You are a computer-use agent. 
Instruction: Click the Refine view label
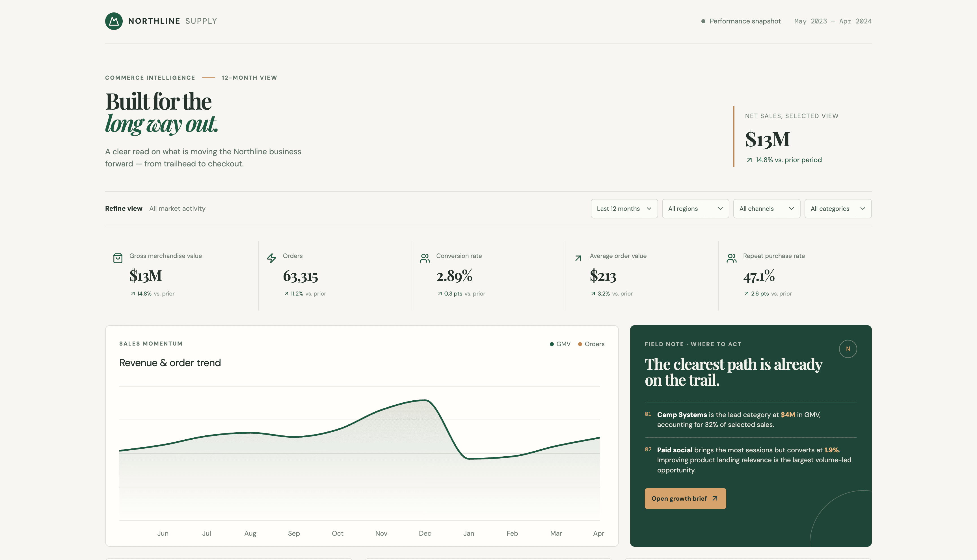pyautogui.click(x=124, y=209)
